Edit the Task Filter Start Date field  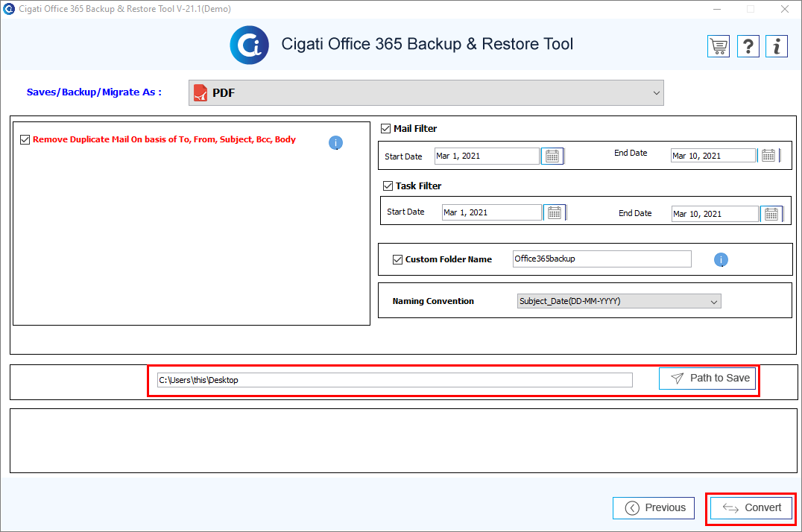pos(491,213)
